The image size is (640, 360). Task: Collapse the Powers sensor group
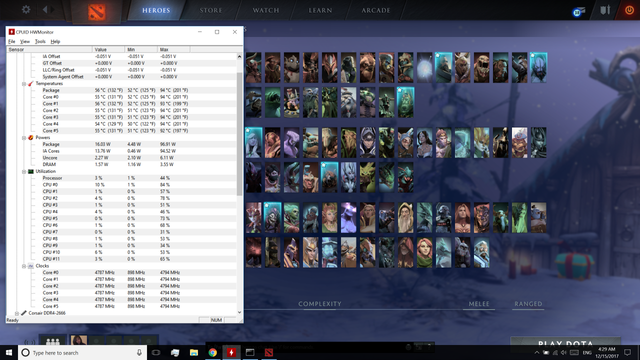(x=24, y=138)
